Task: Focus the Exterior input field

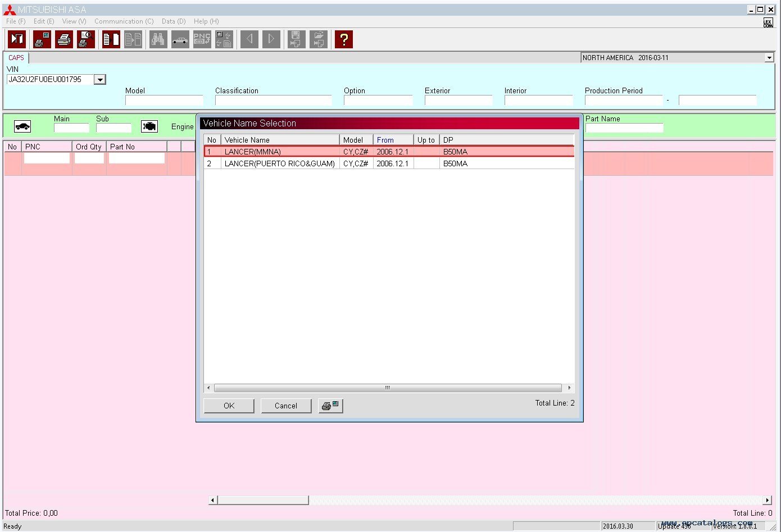Action: tap(458, 101)
